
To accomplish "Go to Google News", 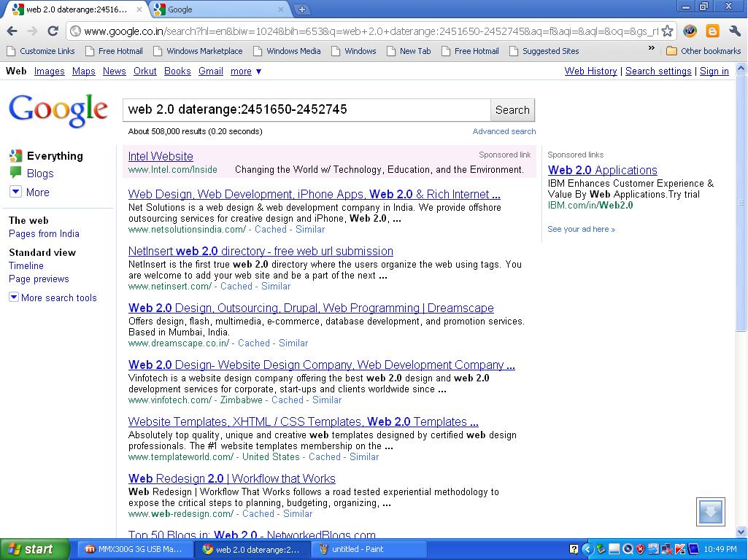I will pos(114,71).
